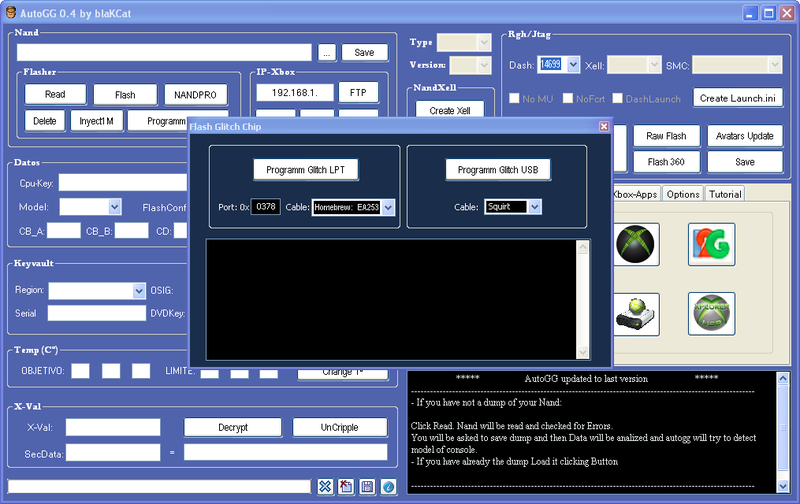Click the SecData input field
The height and width of the screenshot is (504, 800).
click(x=113, y=452)
